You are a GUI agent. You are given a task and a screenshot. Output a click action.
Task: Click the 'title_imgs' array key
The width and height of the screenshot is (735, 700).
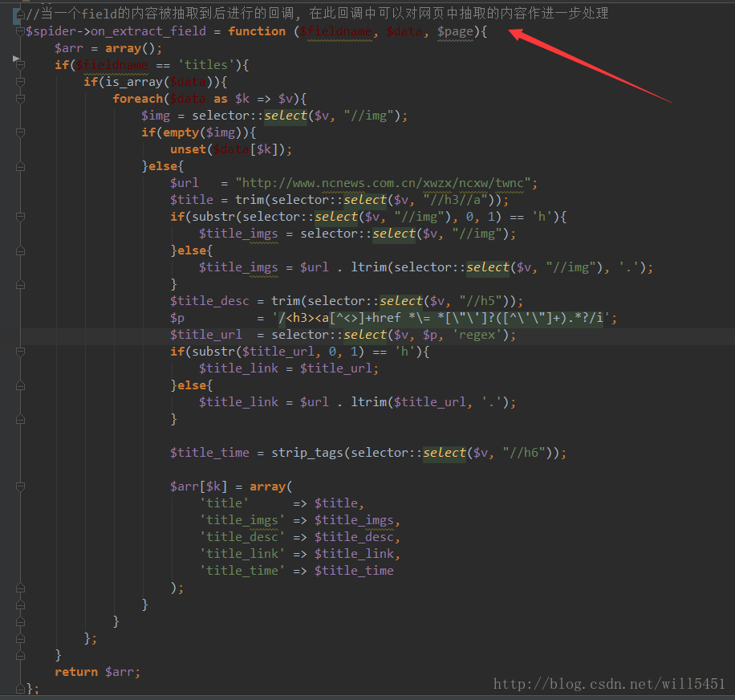pyautogui.click(x=242, y=520)
